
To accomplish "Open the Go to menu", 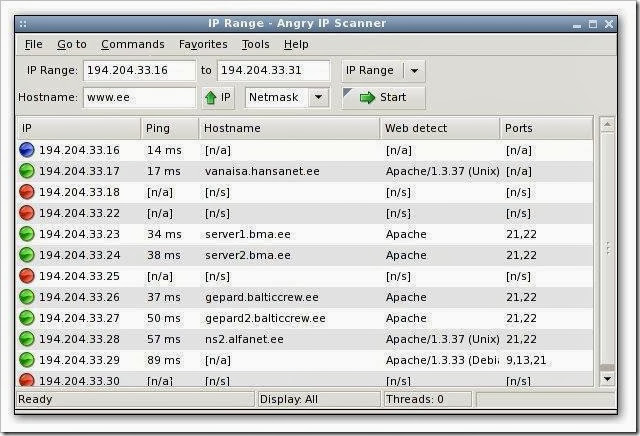I will [x=72, y=44].
